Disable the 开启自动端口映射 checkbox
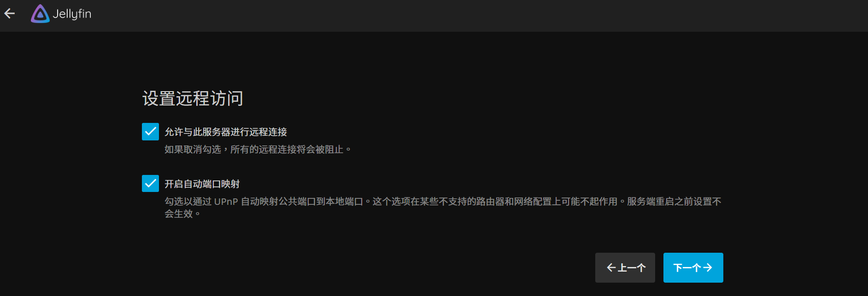 click(150, 184)
